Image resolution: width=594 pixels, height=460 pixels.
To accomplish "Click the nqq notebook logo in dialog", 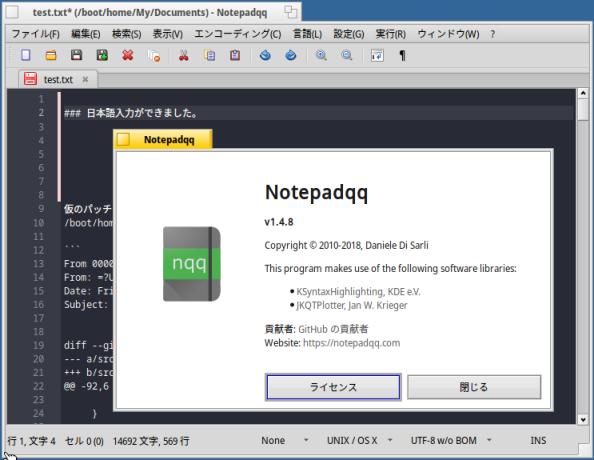I will click(x=192, y=264).
